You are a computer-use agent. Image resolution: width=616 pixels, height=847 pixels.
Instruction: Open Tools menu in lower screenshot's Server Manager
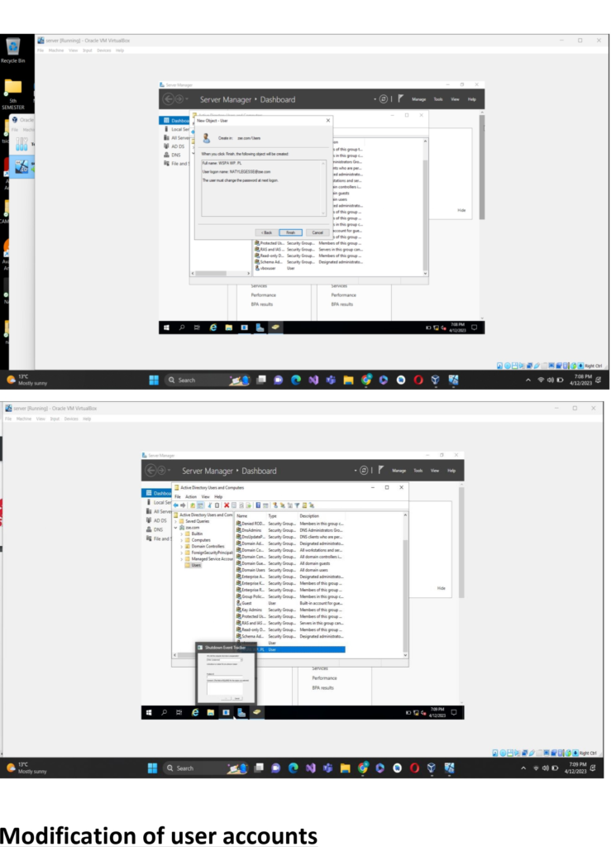click(418, 471)
